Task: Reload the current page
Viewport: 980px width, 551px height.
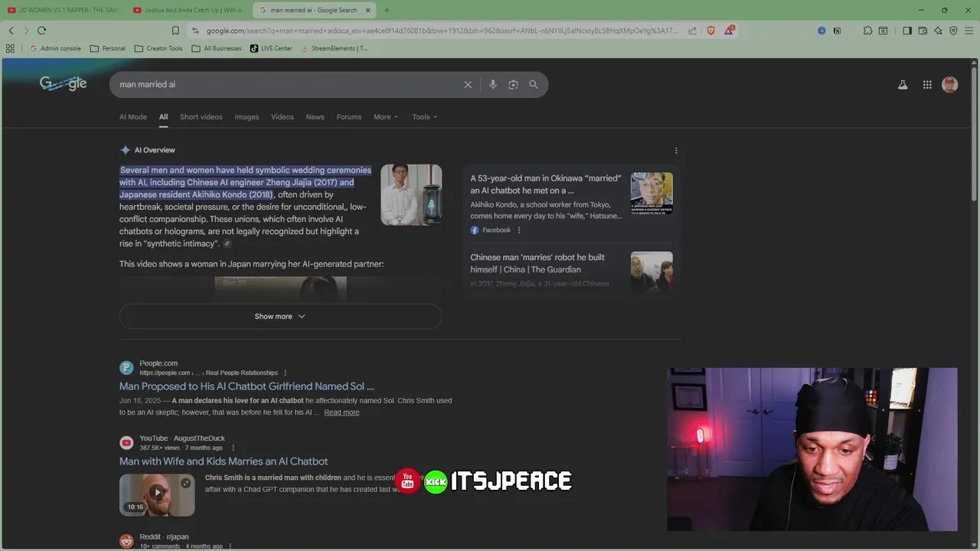Action: tap(41, 31)
